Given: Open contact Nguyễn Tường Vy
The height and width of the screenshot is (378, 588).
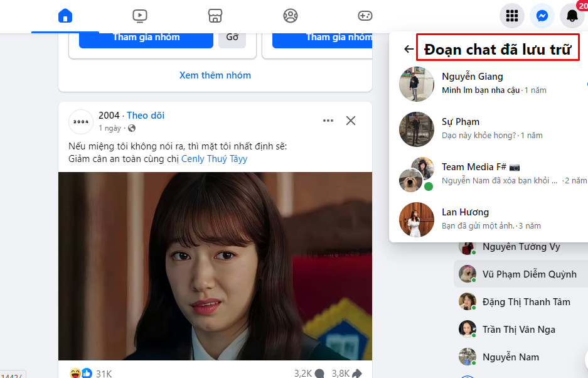Looking at the screenshot, I should pos(521,247).
